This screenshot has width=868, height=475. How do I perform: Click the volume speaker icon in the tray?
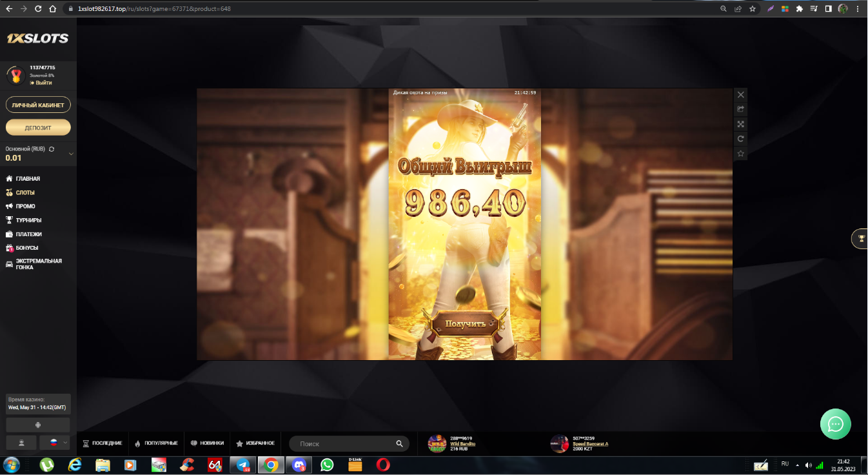point(809,465)
